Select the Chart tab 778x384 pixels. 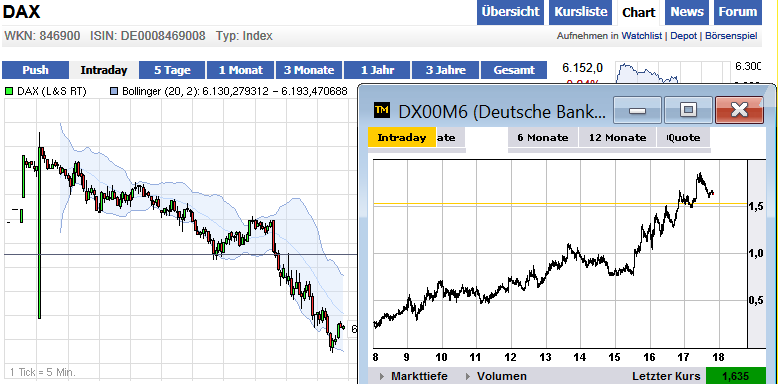(639, 12)
